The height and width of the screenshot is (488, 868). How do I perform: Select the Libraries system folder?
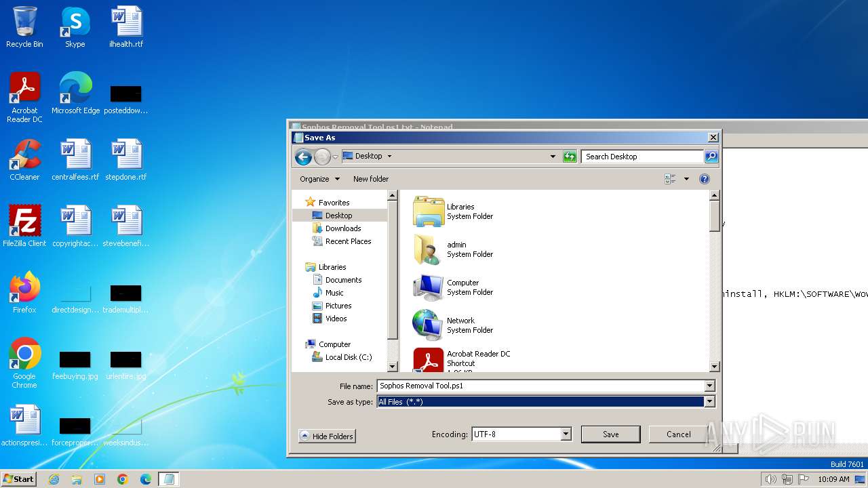point(453,211)
